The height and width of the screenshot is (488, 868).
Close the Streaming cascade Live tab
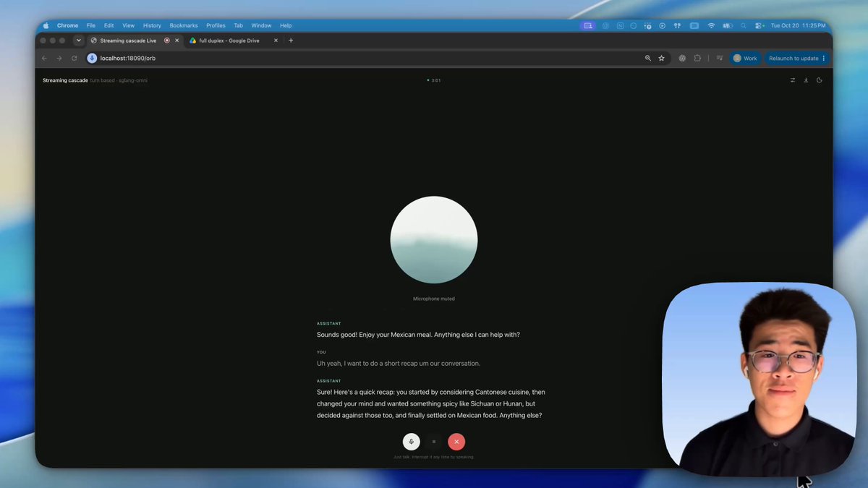pyautogui.click(x=176, y=40)
